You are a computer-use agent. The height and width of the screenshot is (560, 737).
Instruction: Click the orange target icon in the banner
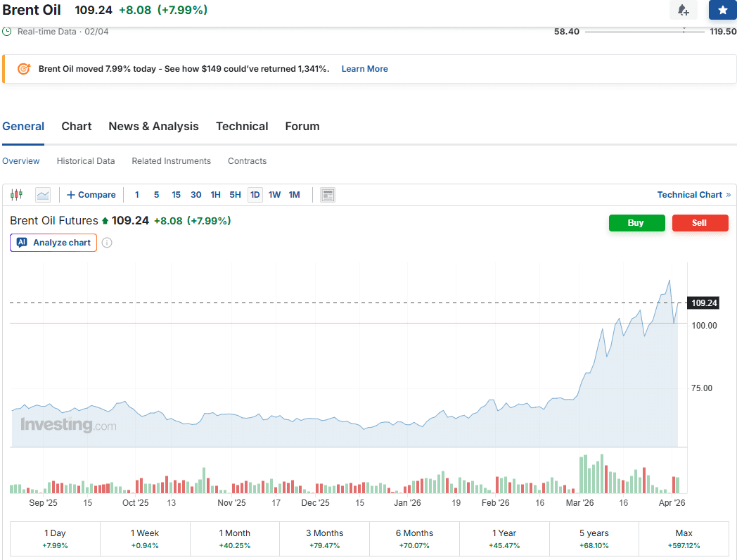pos(24,69)
